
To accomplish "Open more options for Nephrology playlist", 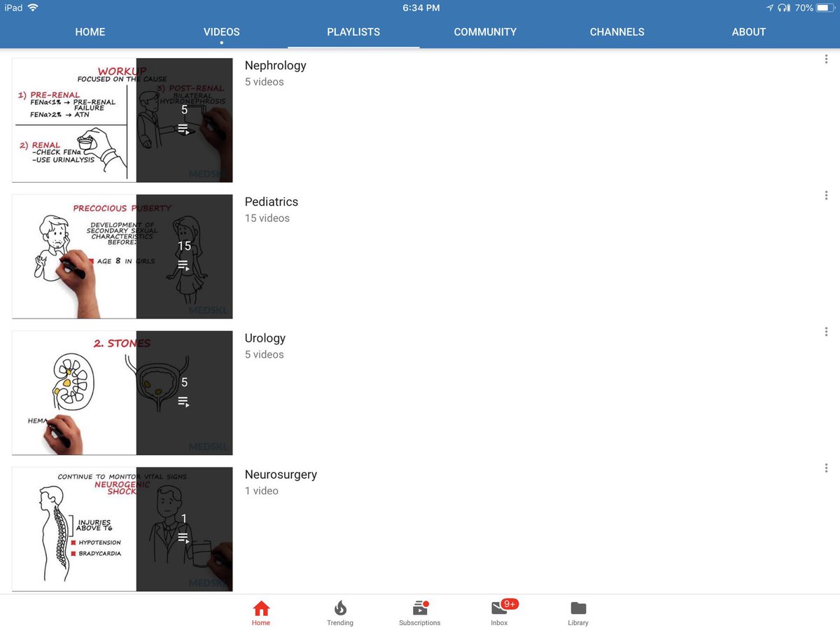I will coord(826,59).
